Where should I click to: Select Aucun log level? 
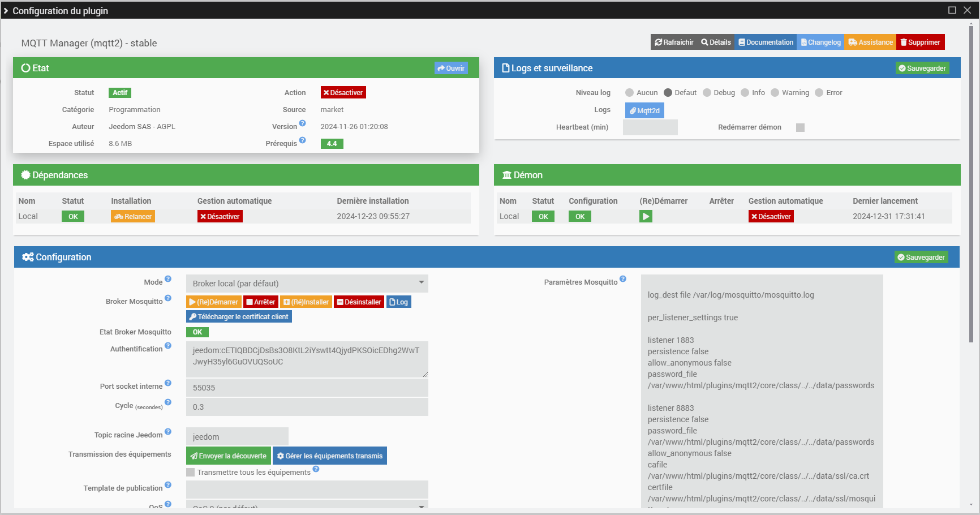(x=629, y=93)
